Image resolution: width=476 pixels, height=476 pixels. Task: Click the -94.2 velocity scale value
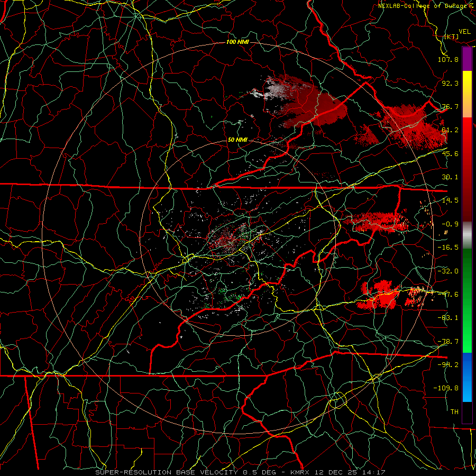coord(448,365)
